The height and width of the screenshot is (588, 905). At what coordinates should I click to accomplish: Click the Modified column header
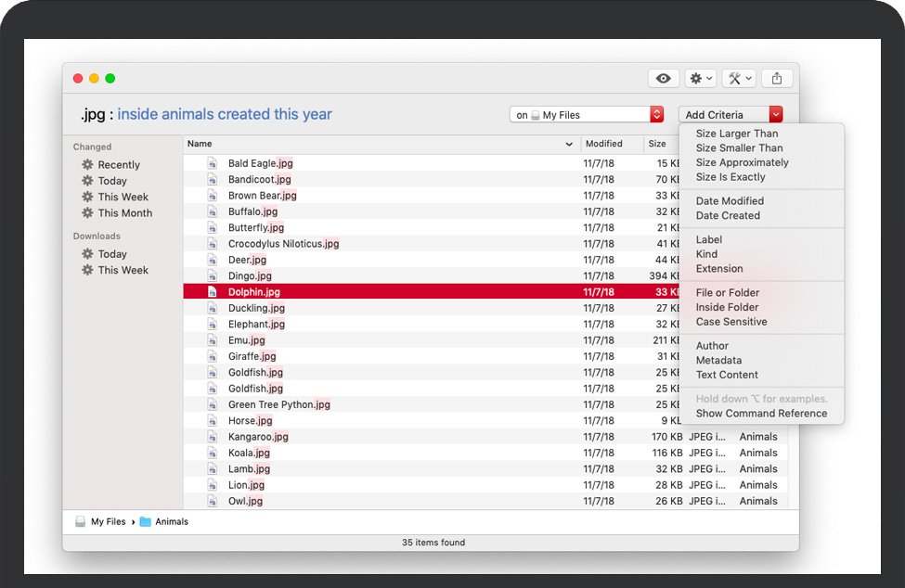coord(603,145)
